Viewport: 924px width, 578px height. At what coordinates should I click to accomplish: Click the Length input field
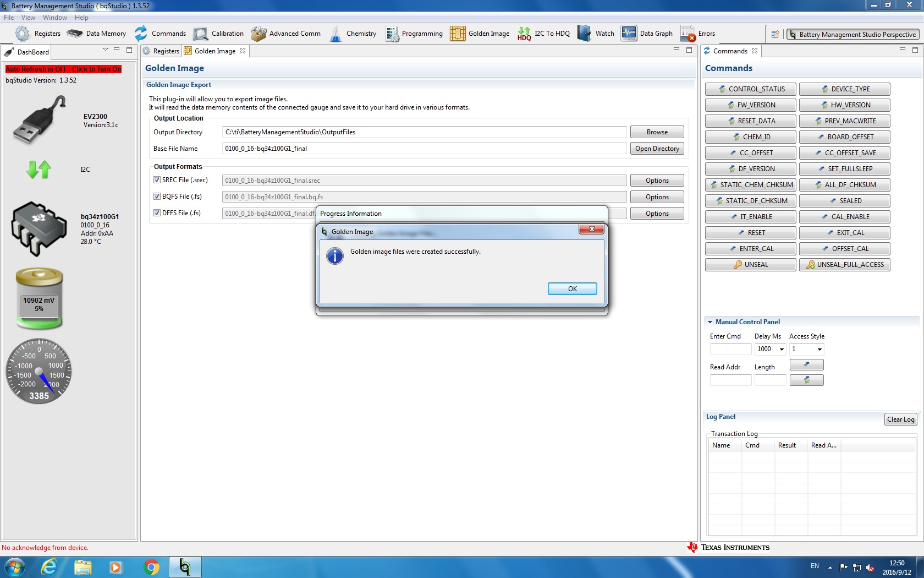click(x=771, y=380)
